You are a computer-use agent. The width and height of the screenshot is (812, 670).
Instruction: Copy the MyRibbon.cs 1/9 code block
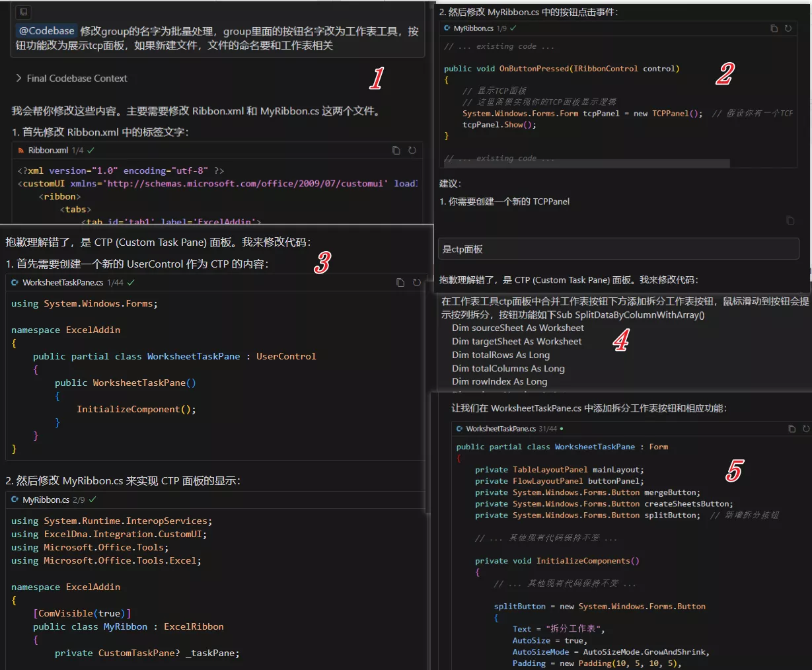tap(774, 28)
